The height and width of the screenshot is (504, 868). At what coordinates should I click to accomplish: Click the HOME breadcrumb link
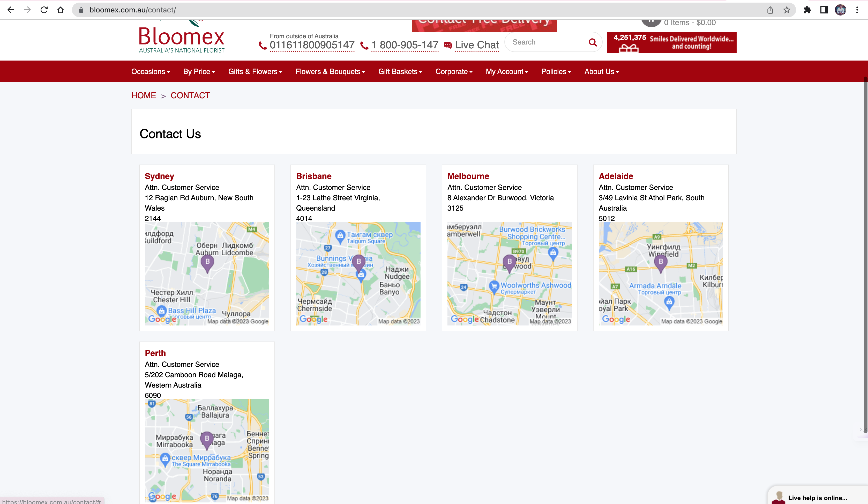144,95
